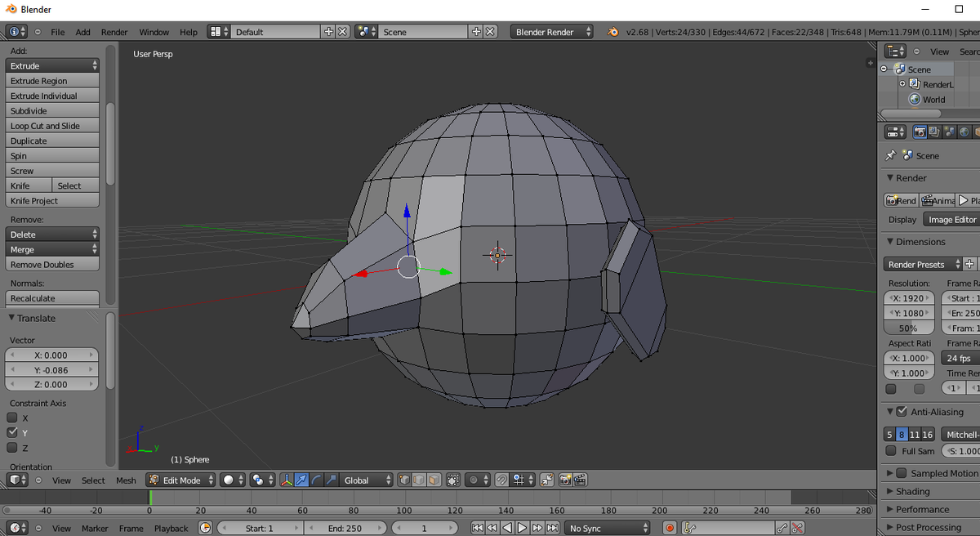This screenshot has width=980, height=536.
Task: Click the resolution 50% percentage slider
Action: click(x=907, y=328)
